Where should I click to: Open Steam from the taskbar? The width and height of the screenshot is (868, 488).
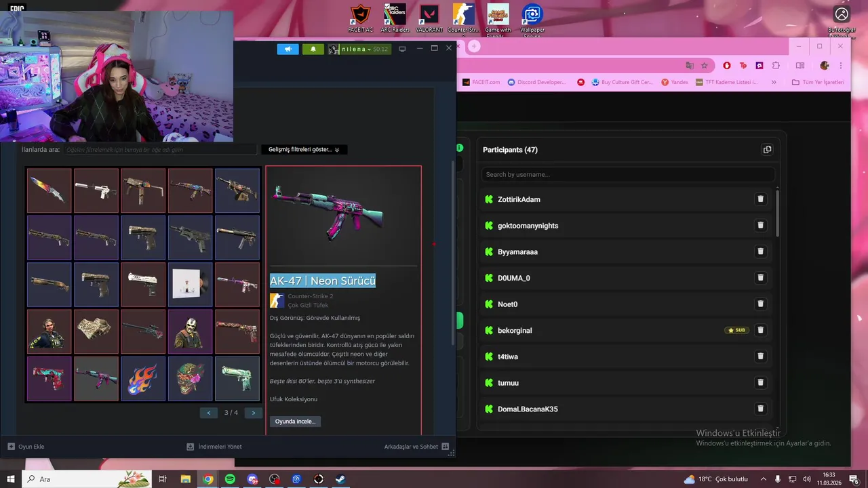340,479
